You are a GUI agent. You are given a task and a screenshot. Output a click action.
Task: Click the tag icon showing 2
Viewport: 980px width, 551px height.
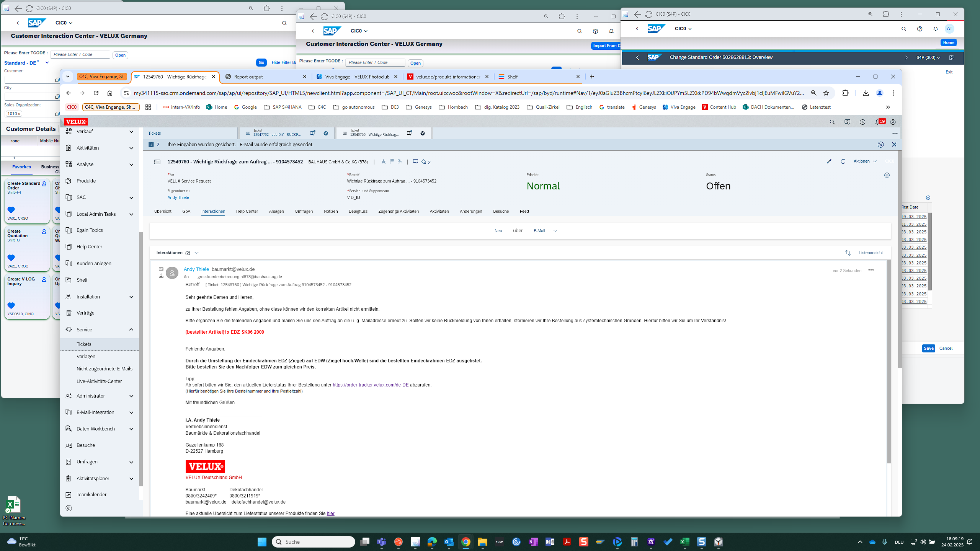coord(426,162)
